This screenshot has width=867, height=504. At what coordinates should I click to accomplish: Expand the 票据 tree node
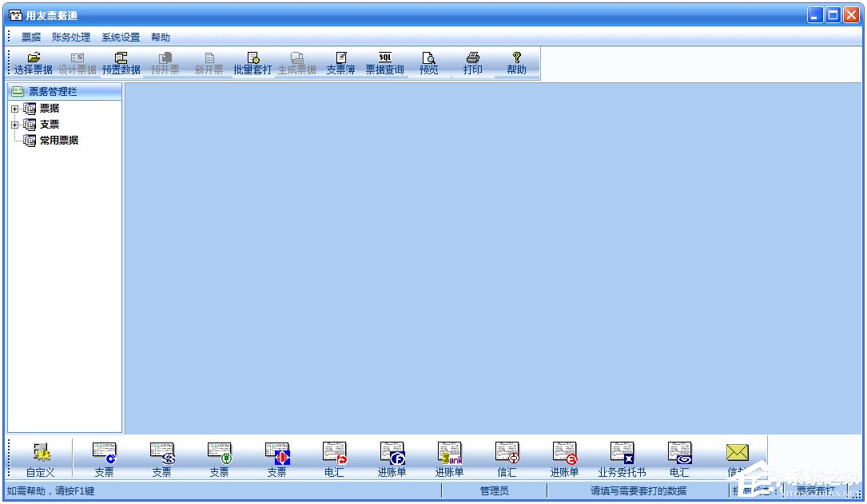tap(14, 109)
